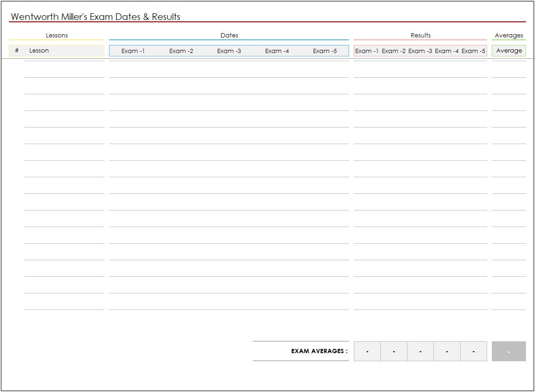Select the 'Lesson' column header
Image resolution: width=535 pixels, height=392 pixels.
coord(39,50)
